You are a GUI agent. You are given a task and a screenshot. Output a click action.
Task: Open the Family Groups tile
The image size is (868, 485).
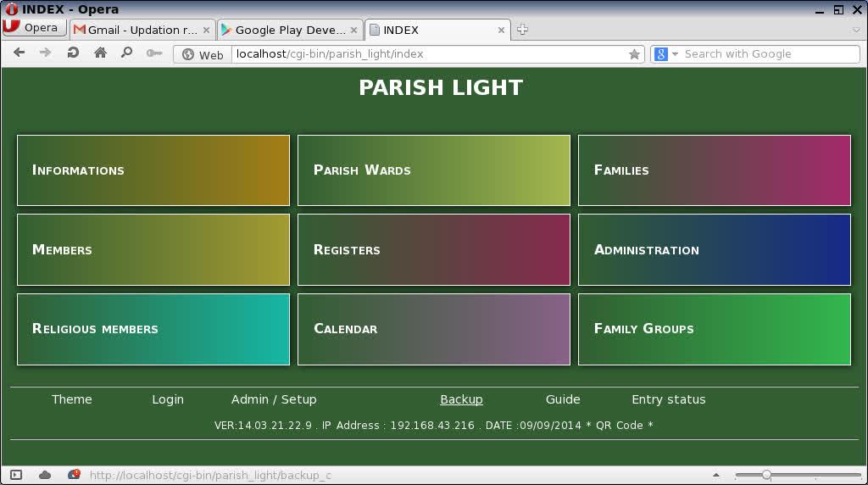[x=715, y=330]
